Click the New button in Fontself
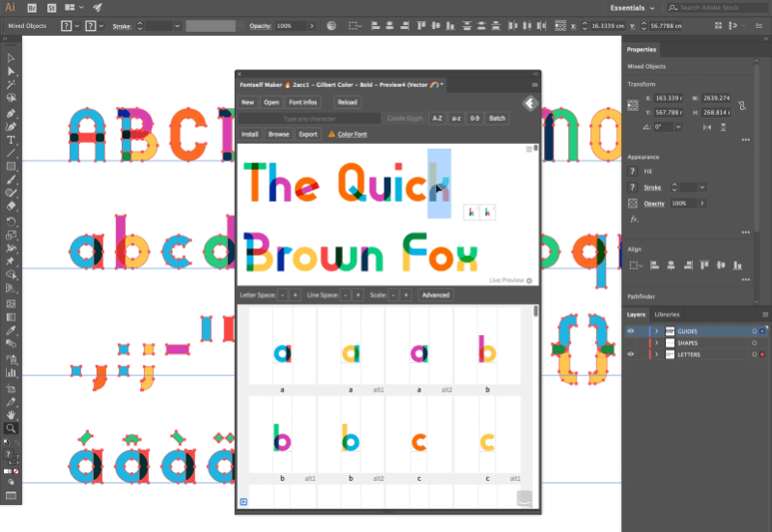This screenshot has height=532, width=772. click(x=247, y=102)
